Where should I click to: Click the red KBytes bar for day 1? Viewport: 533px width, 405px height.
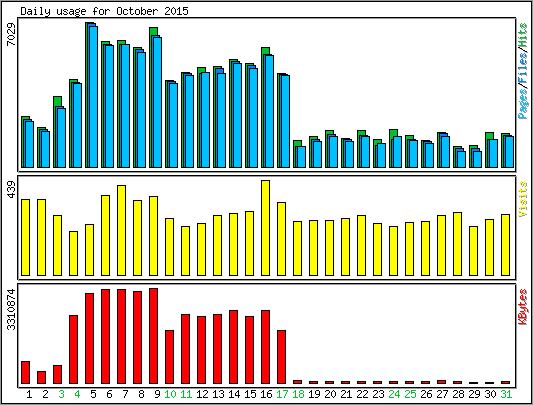point(25,372)
